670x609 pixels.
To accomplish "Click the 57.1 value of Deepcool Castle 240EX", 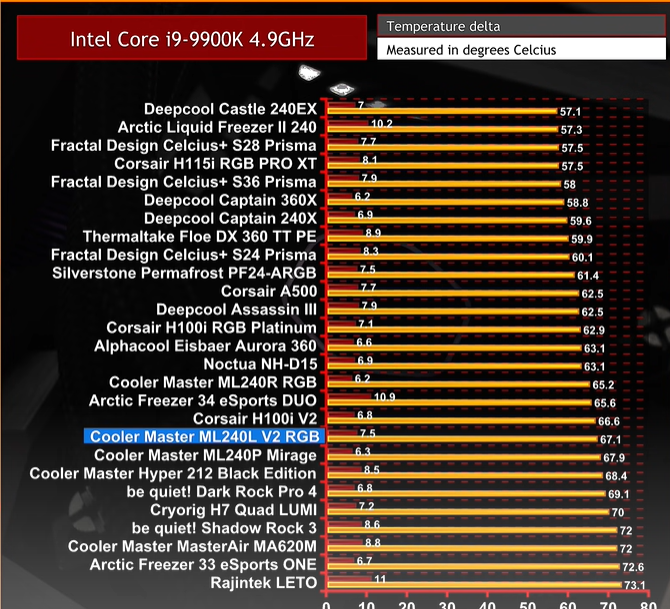I will click(570, 112).
